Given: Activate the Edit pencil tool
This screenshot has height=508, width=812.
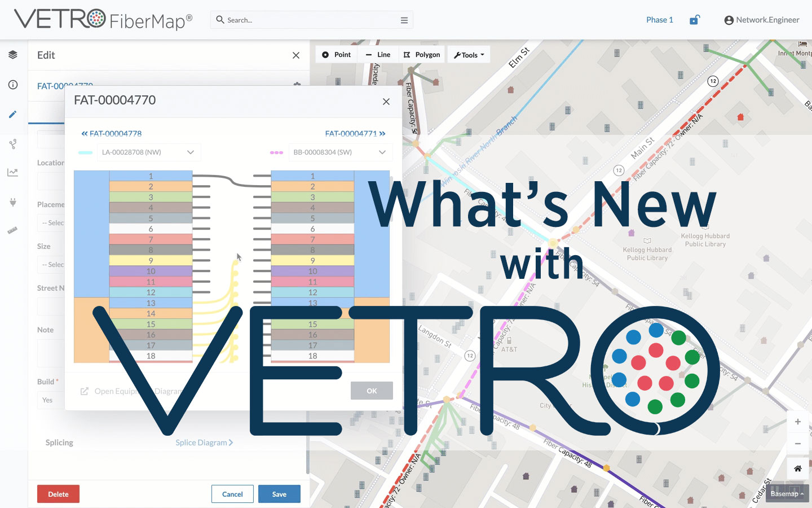Looking at the screenshot, I should click(x=12, y=115).
